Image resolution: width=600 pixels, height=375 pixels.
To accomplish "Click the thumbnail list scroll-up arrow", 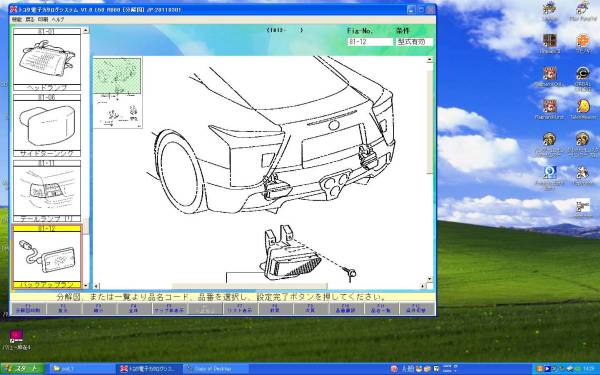I will click(x=86, y=30).
